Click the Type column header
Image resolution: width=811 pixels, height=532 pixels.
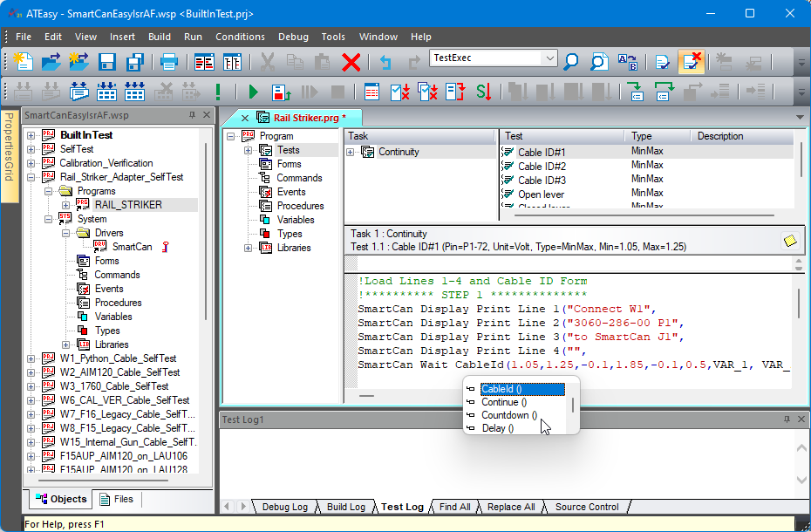(657, 136)
